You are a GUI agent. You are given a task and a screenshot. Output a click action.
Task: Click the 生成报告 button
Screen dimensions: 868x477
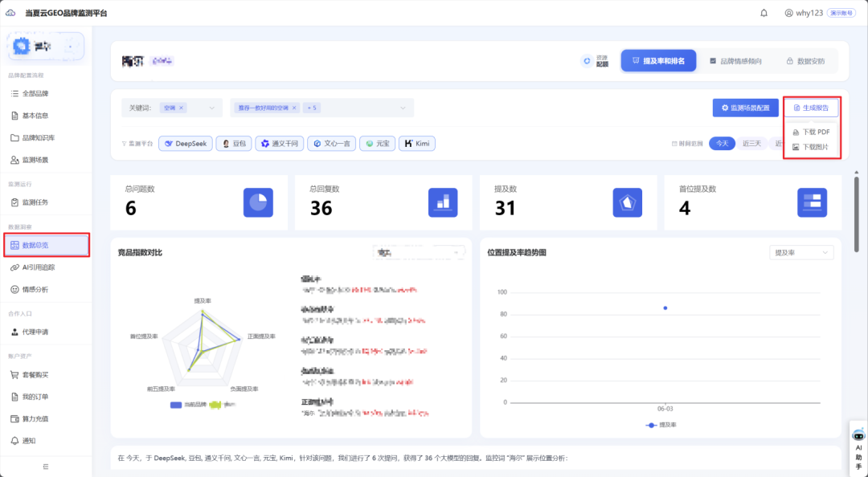click(x=811, y=108)
